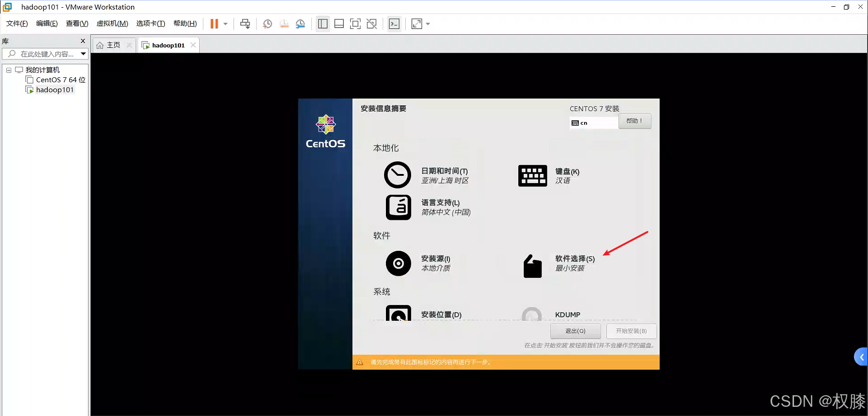
Task: Click the orange warning message bar
Action: [506, 362]
